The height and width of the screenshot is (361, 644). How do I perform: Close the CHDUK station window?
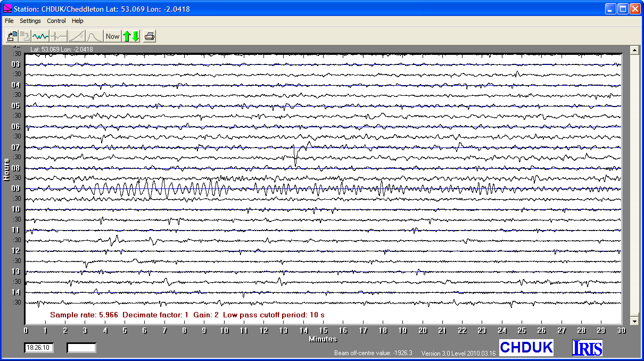(634, 9)
